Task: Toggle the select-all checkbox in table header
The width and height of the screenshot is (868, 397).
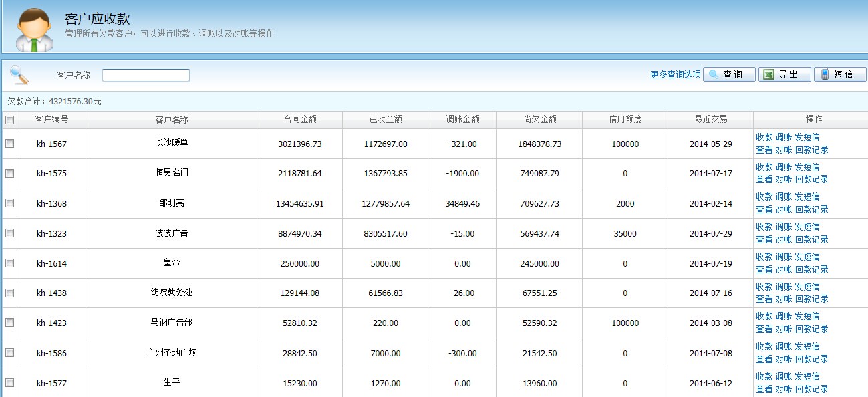Action: 9,120
